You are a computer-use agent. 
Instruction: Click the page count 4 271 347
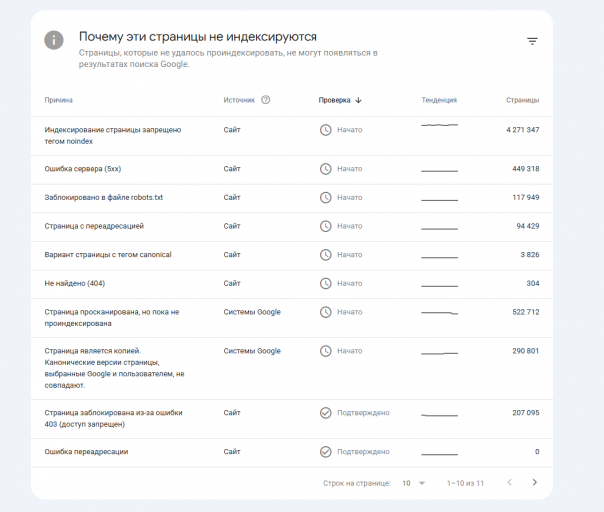tap(522, 130)
